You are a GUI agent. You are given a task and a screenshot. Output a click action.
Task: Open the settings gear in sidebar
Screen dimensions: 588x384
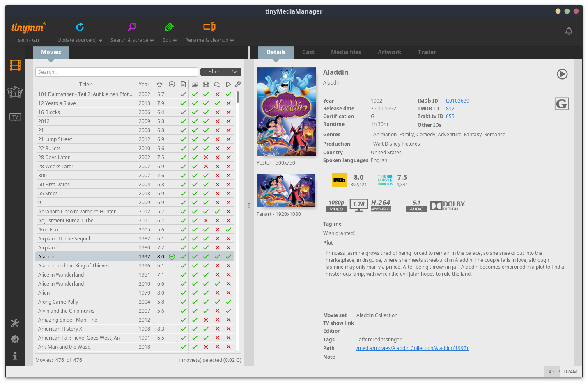[x=15, y=339]
